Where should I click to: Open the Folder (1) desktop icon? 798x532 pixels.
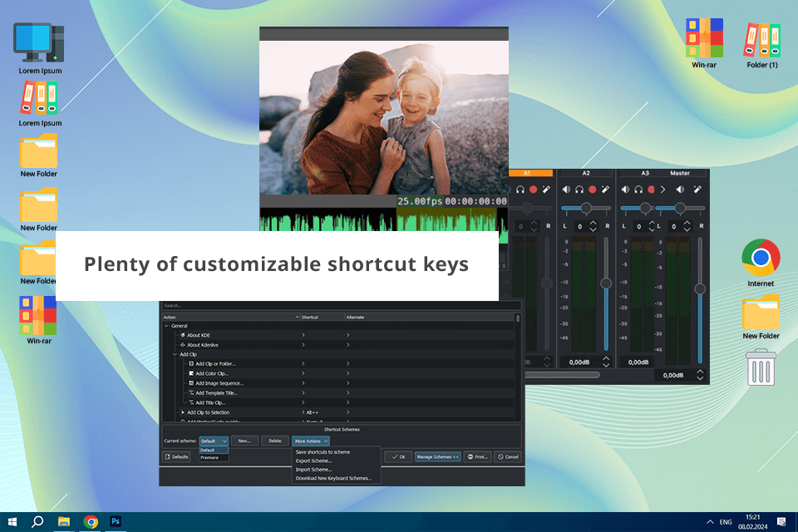pos(762,44)
